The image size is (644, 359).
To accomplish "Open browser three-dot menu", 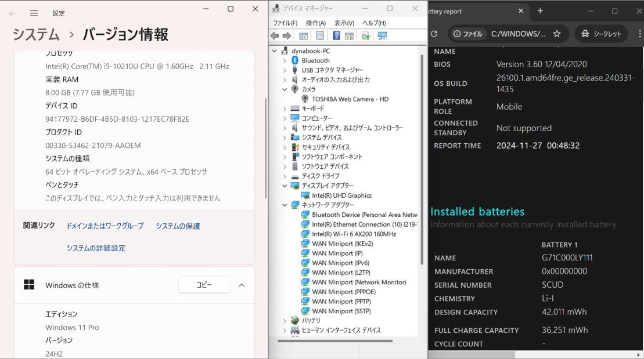I will point(639,34).
